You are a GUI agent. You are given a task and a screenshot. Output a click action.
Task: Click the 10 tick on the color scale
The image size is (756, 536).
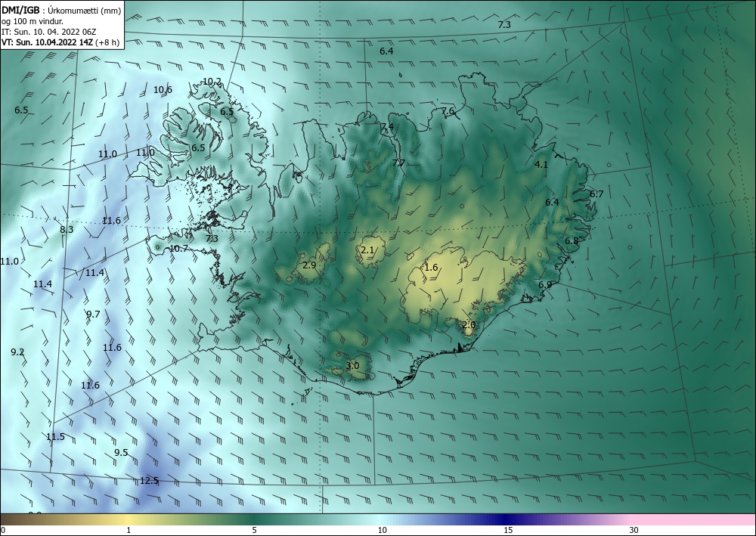click(x=382, y=531)
